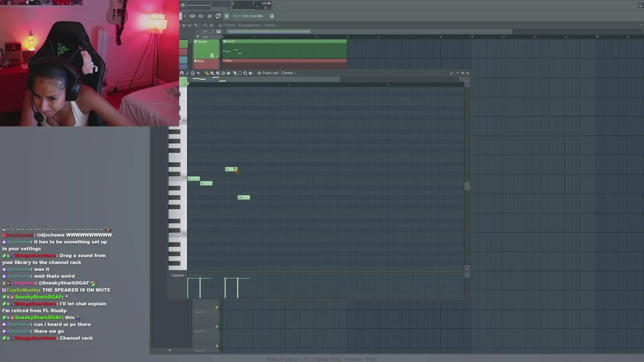Click the circular target icon in Piano roll toolbar
This screenshot has width=644, height=362.
(x=193, y=73)
